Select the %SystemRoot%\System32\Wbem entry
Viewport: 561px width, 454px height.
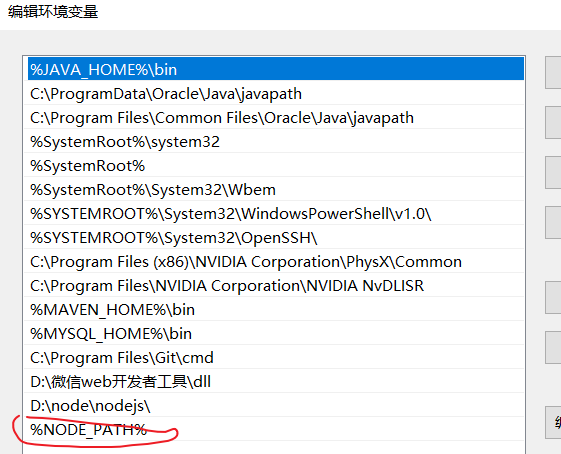point(275,189)
